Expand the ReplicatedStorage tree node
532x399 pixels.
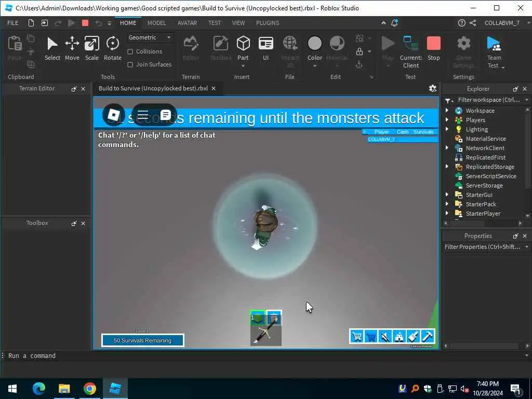pyautogui.click(x=447, y=167)
